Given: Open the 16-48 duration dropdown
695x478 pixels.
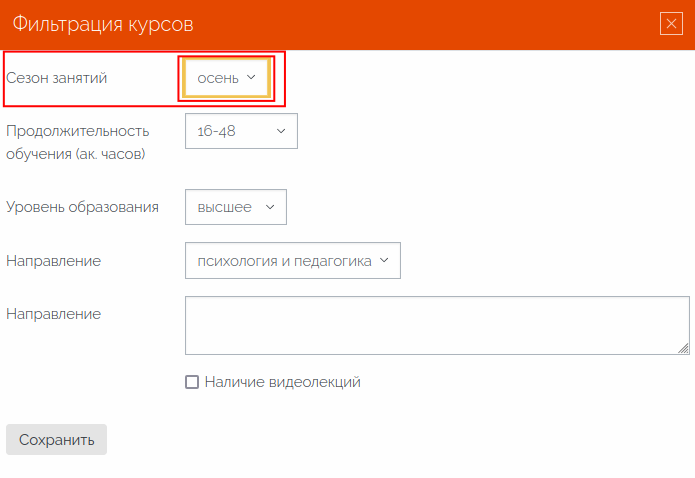Looking at the screenshot, I should [x=241, y=131].
